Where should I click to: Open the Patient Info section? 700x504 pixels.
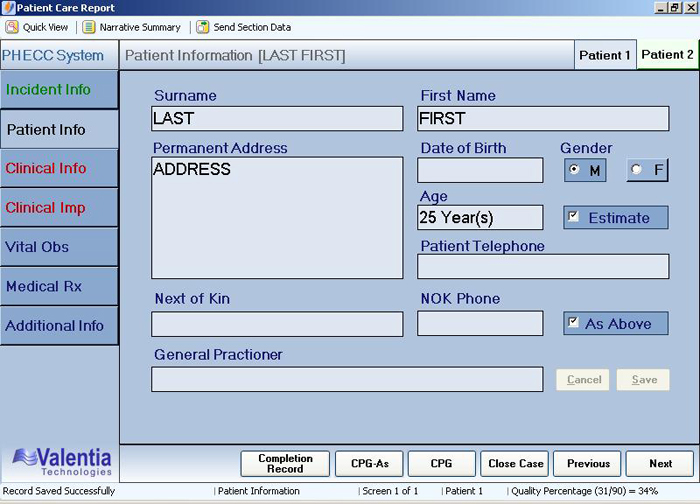tap(59, 129)
